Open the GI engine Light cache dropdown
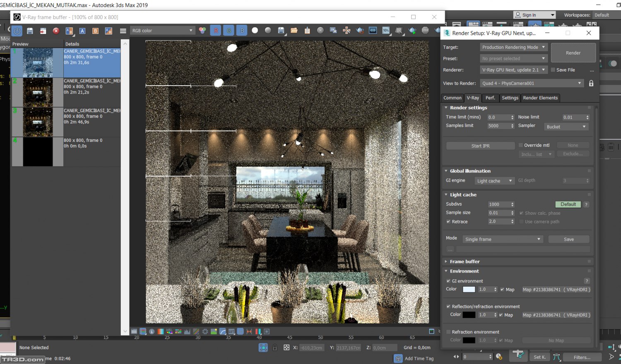 (494, 181)
